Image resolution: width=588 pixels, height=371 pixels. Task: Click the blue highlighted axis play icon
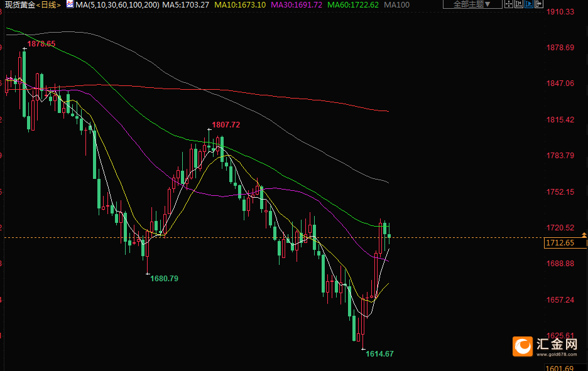point(529,4)
